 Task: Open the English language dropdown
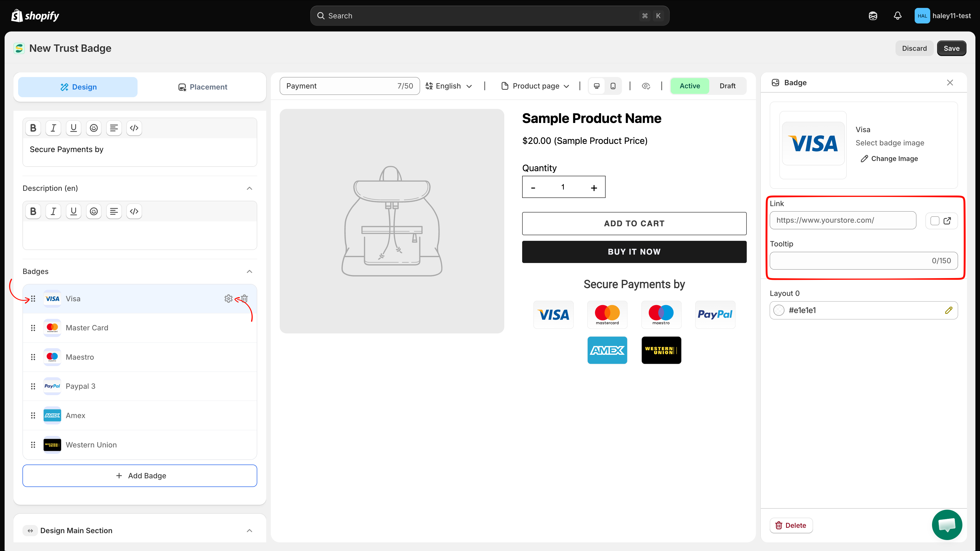point(449,86)
